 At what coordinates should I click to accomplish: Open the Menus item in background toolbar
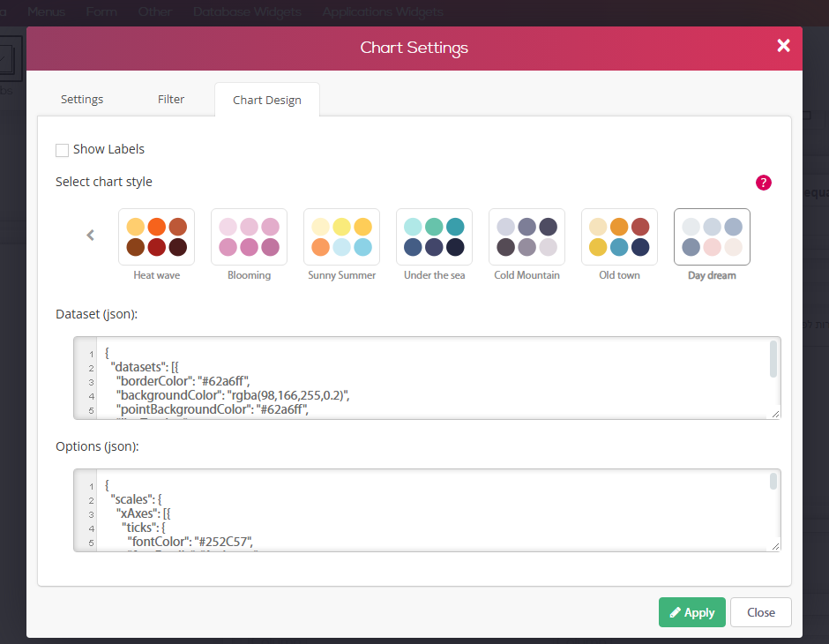coord(47,11)
